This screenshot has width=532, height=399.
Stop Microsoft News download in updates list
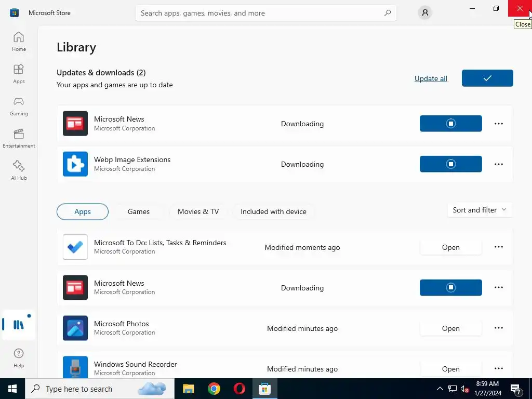click(x=450, y=124)
